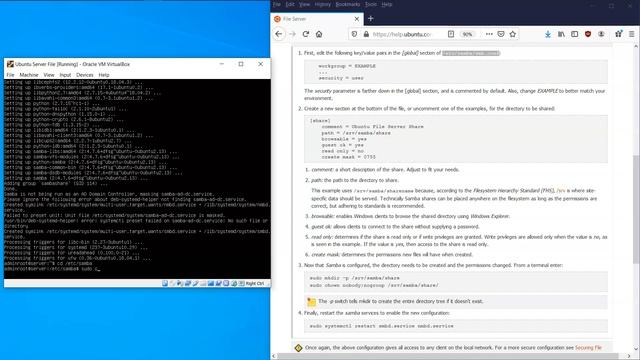This screenshot has height=360, width=640.
Task: Open VirtualBox Machine menu
Action: pos(29,75)
